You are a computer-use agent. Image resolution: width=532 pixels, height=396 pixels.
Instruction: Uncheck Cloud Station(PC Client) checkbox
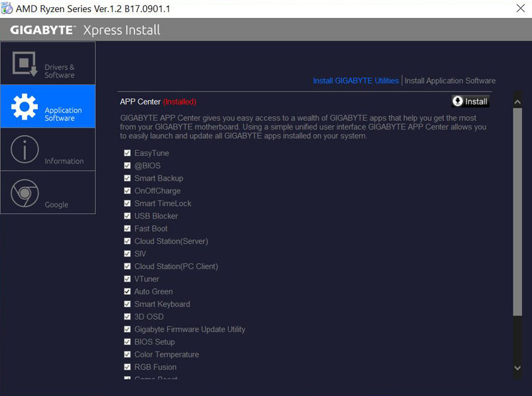127,266
